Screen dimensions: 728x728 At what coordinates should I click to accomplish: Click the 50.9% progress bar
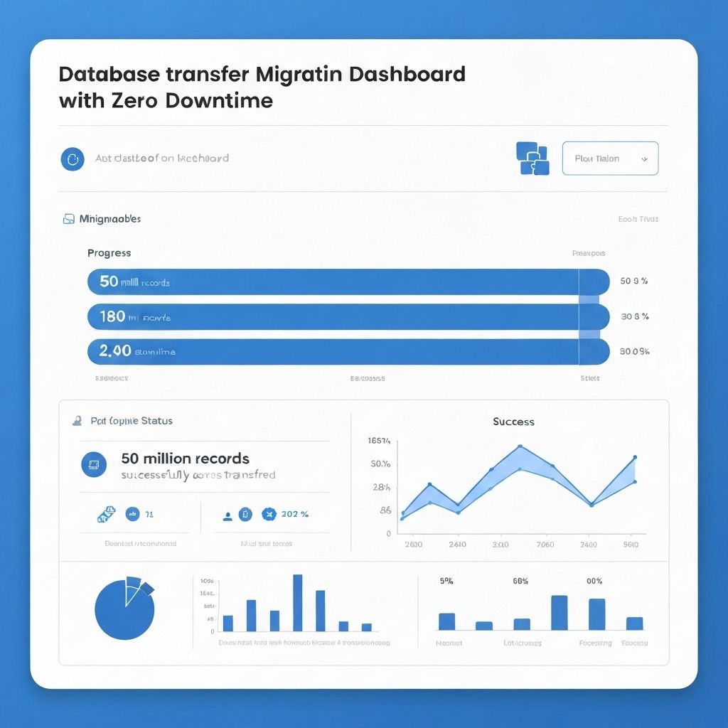pyautogui.click(x=348, y=282)
